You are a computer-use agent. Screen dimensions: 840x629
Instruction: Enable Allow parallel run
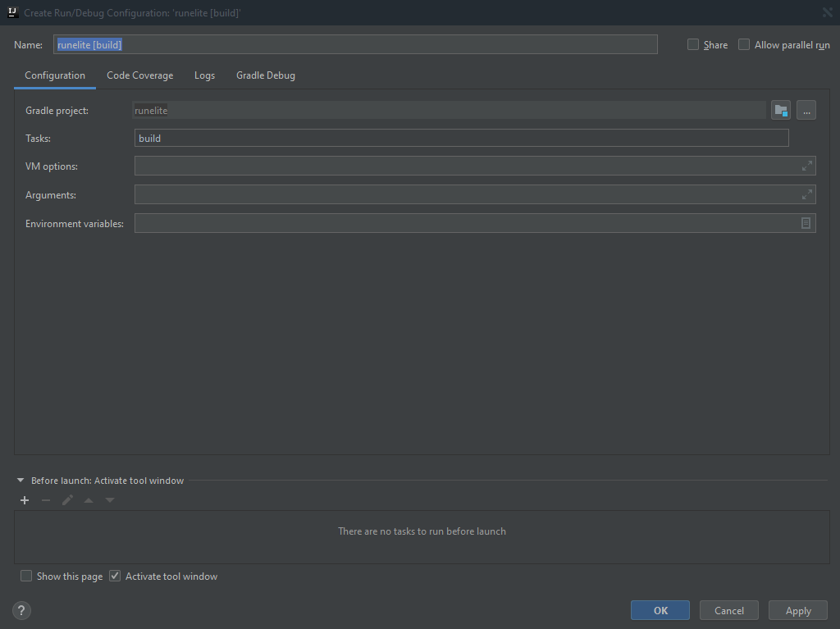click(743, 44)
